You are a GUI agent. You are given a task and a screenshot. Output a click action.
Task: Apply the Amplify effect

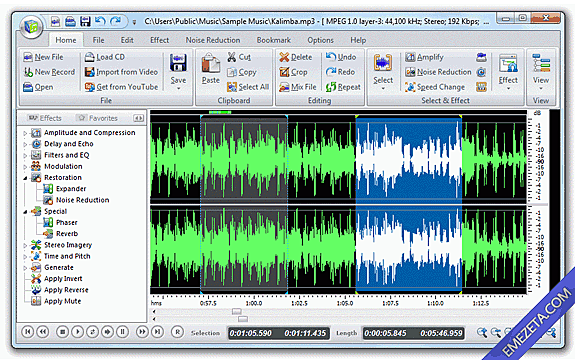pyautogui.click(x=424, y=57)
